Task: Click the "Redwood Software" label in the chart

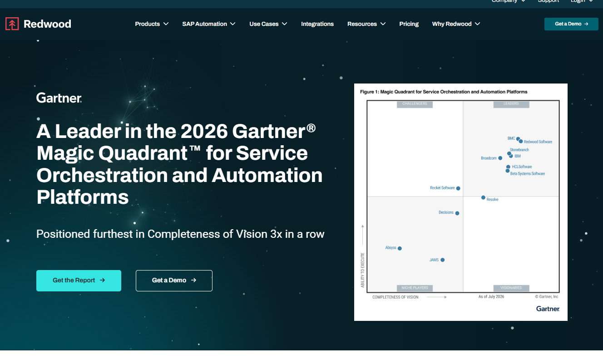Action: point(538,142)
